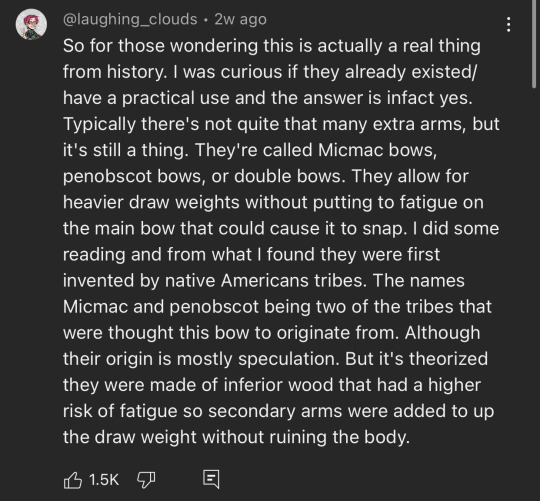Like the comment with thumbs-up icon

pos(73,480)
